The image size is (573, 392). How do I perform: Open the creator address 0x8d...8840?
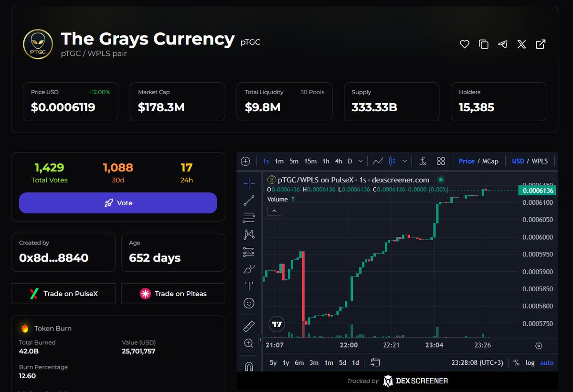click(x=54, y=258)
